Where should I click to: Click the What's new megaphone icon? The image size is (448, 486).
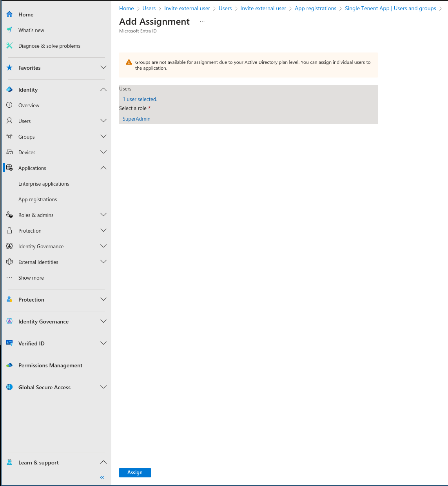9,30
